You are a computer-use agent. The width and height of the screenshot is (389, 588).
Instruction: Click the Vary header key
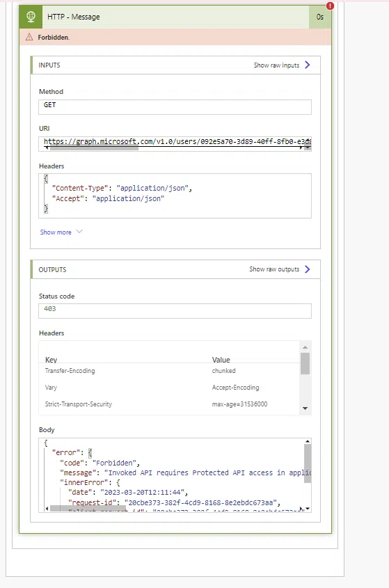pyautogui.click(x=51, y=388)
